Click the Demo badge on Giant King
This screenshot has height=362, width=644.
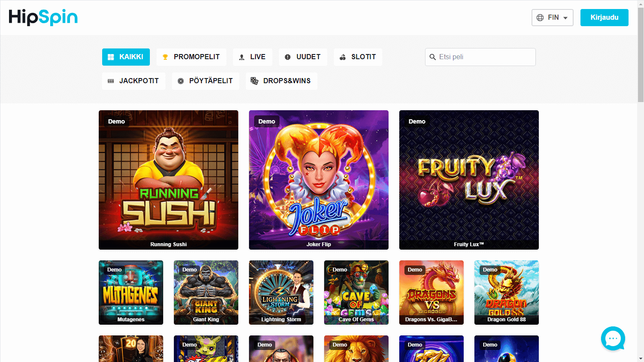point(189,270)
